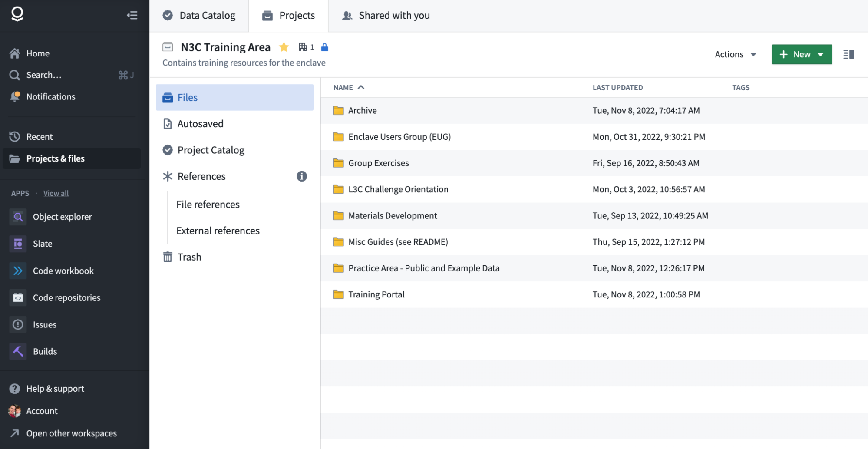Click the yellow favorite star icon
Image resolution: width=868 pixels, height=449 pixels.
pyautogui.click(x=284, y=47)
